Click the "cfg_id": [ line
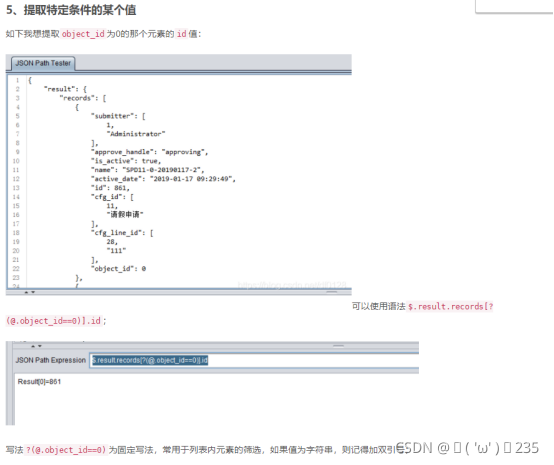This screenshot has width=554, height=465. (x=112, y=197)
